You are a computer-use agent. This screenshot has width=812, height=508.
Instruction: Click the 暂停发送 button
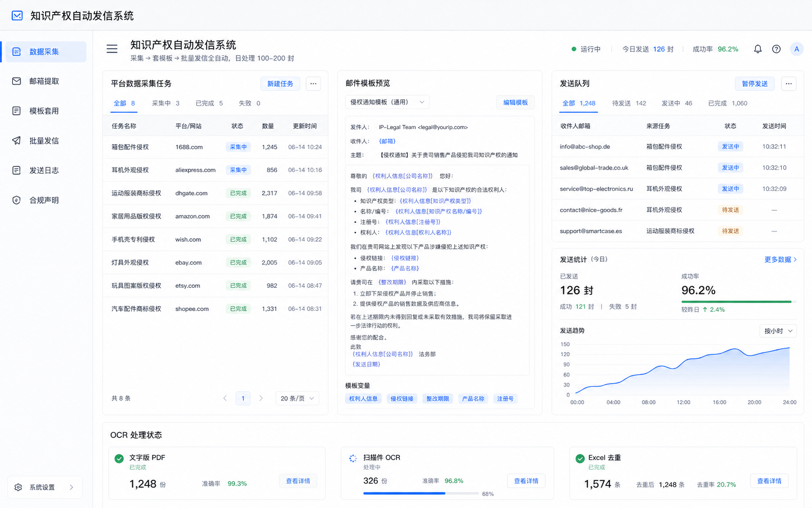755,83
